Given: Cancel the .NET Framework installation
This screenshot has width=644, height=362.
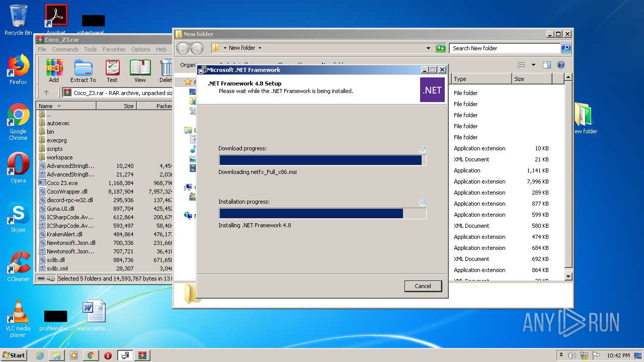Looking at the screenshot, I should point(423,286).
